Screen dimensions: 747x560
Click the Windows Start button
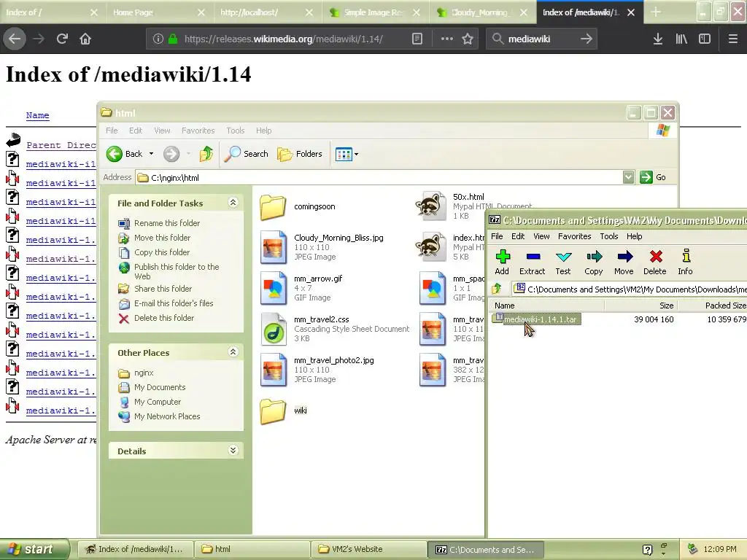[x=34, y=549]
